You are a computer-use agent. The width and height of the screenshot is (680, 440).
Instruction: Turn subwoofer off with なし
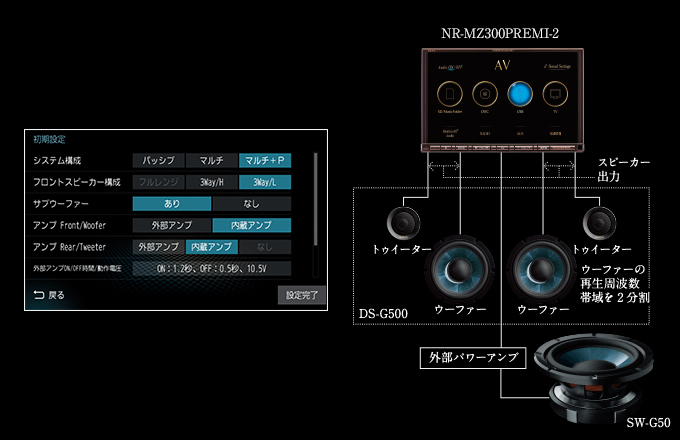251,203
